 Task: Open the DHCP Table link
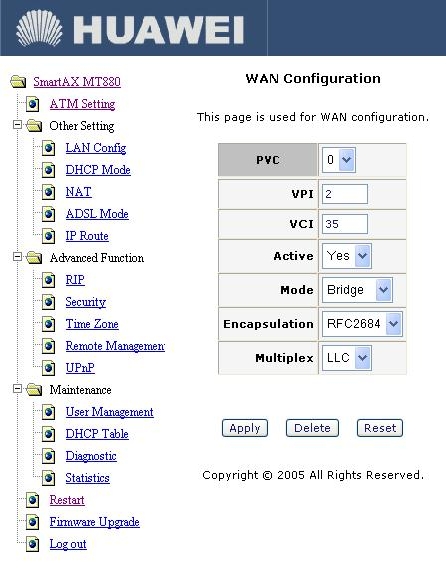(97, 434)
